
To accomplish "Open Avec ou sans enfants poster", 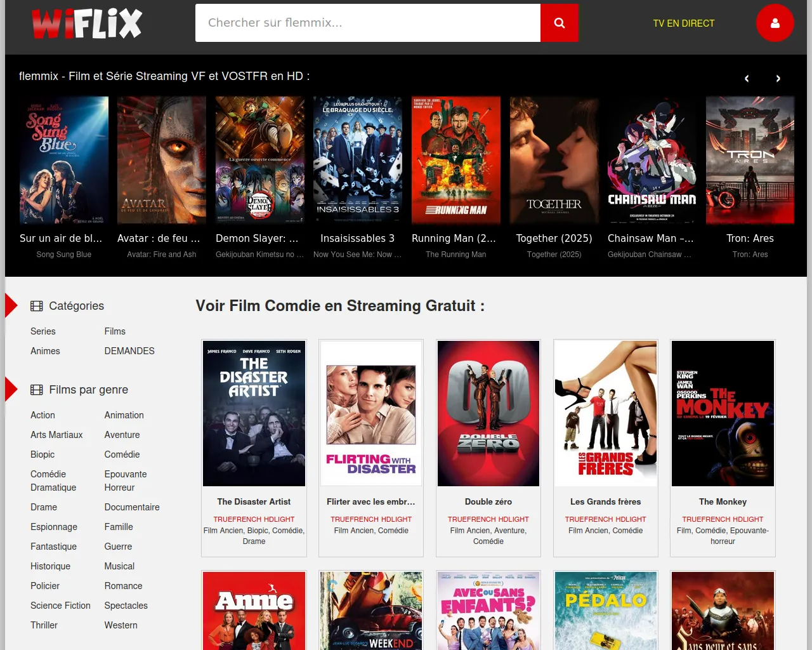I will [488, 611].
